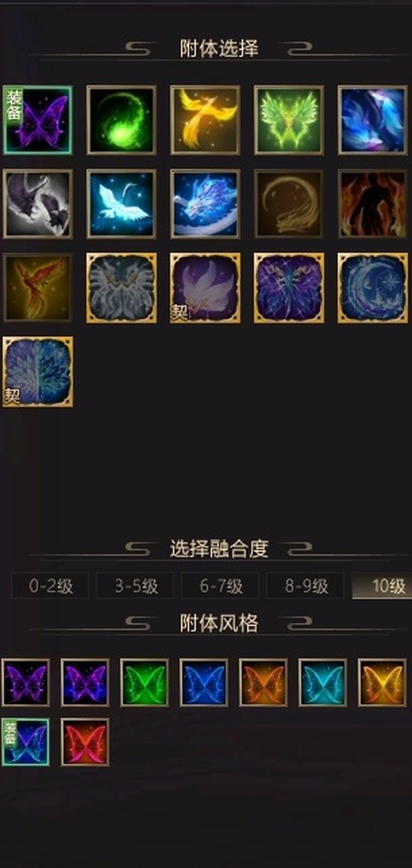Select the 8-9级 fusion level

[306, 586]
